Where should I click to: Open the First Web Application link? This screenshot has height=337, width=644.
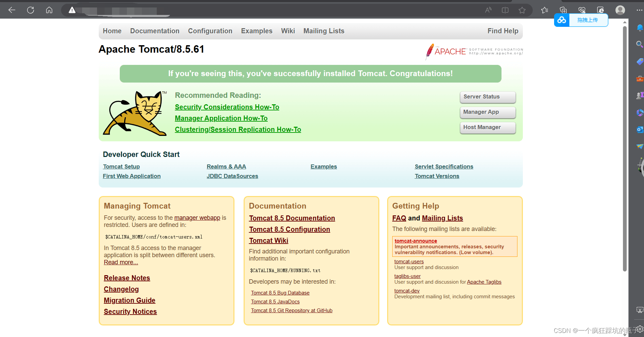coord(132,176)
